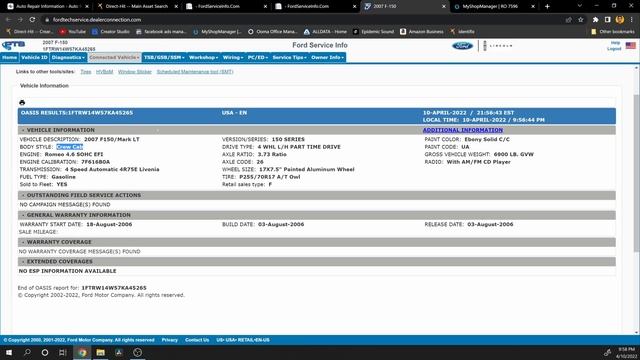
Task: Open Vehicle ID menu item
Action: [x=34, y=58]
